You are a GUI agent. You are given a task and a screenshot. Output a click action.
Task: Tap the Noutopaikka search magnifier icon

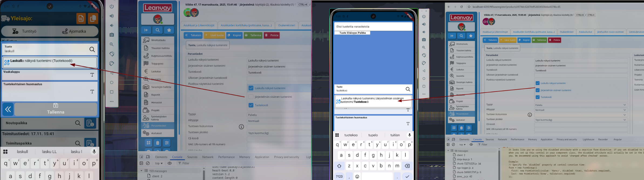click(x=78, y=123)
